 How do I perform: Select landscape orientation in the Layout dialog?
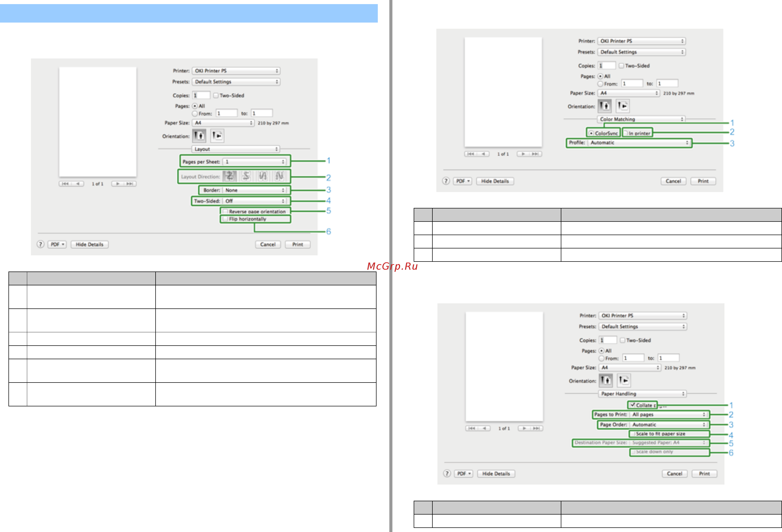point(217,136)
